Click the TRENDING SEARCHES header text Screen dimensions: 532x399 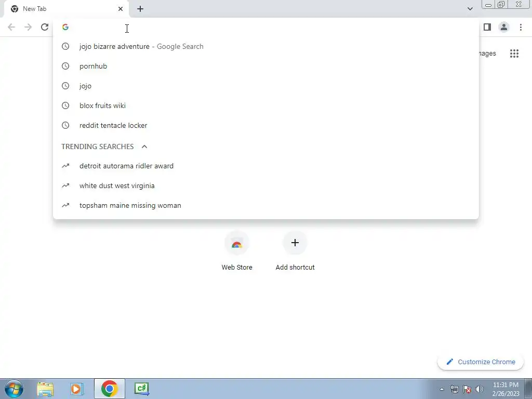pyautogui.click(x=97, y=147)
